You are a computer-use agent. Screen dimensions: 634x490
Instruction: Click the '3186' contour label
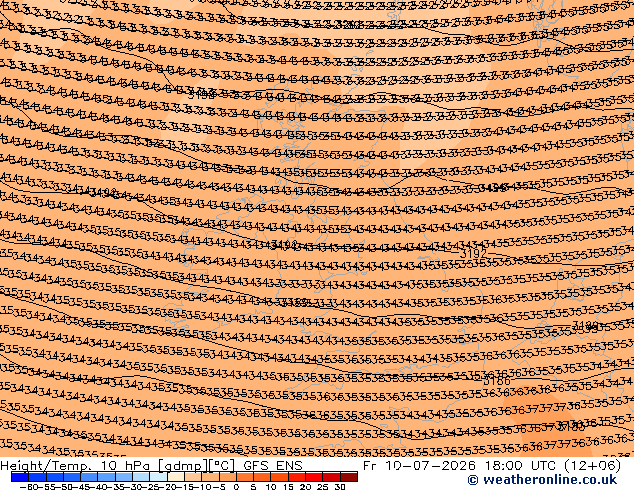coord(497,381)
